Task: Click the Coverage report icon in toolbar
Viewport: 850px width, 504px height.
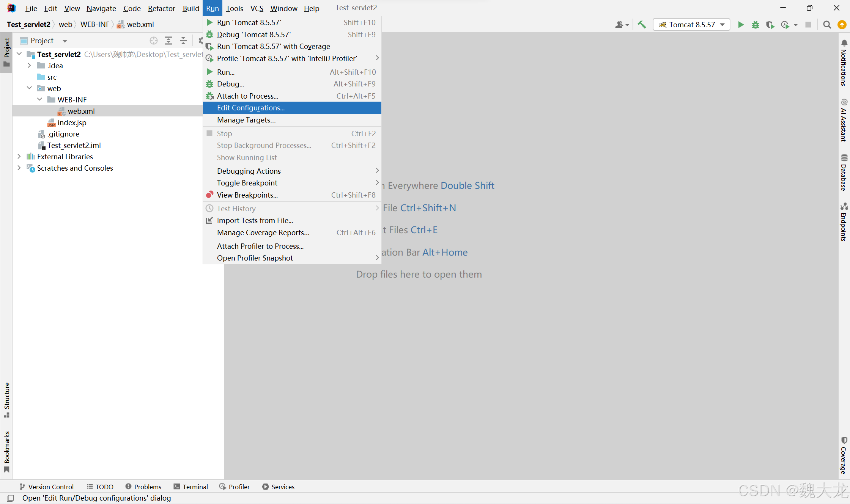Action: pos(770,24)
